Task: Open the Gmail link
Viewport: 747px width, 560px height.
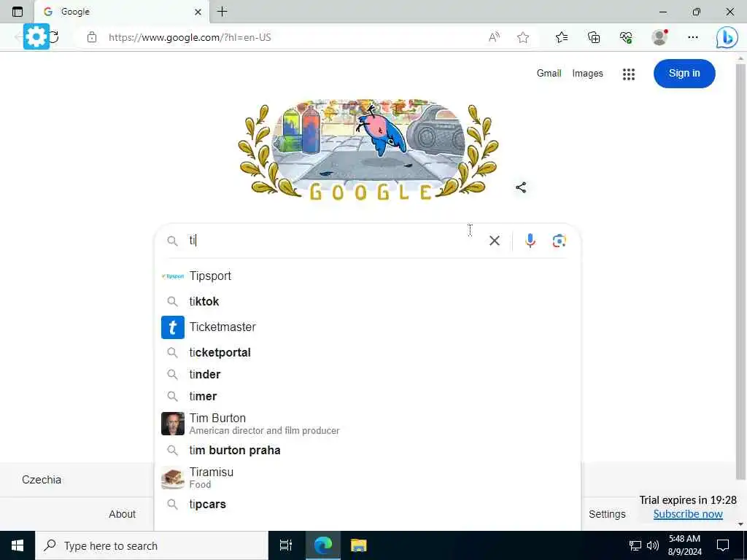Action: click(x=549, y=74)
